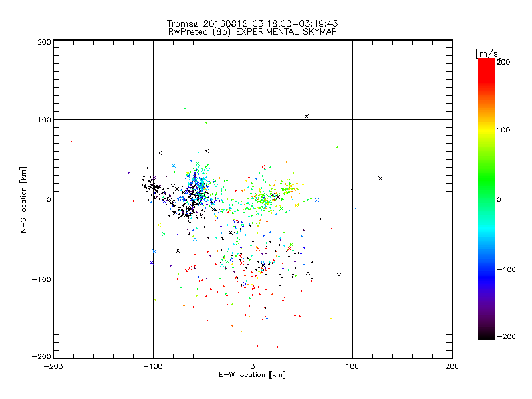This screenshot has height=399, width=532.
Task: Click the green middle of the velocity colorbar
Action: (487, 190)
